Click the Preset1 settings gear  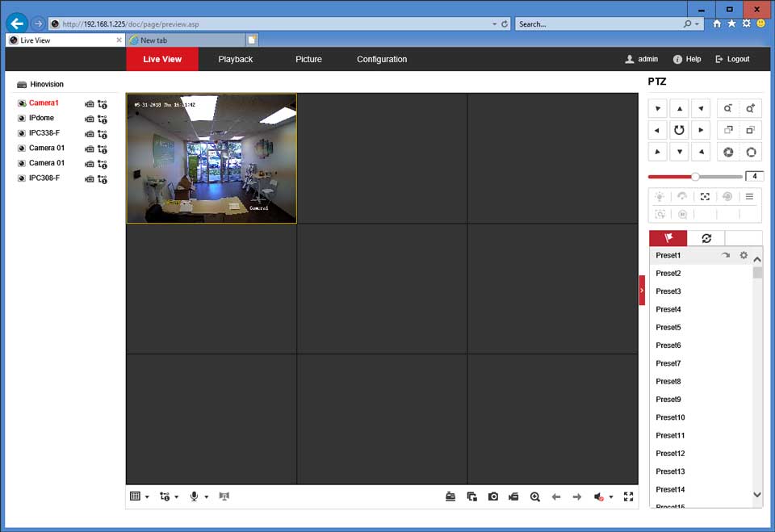(x=744, y=255)
